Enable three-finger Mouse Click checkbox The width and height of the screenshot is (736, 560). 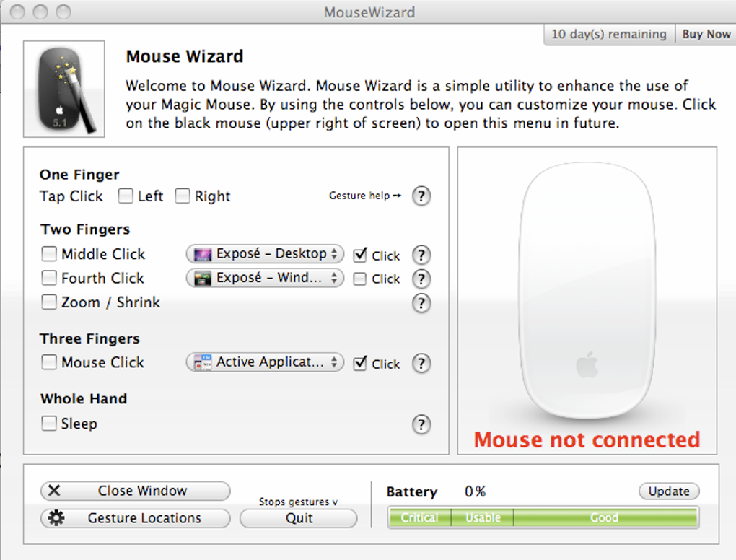click(x=49, y=362)
